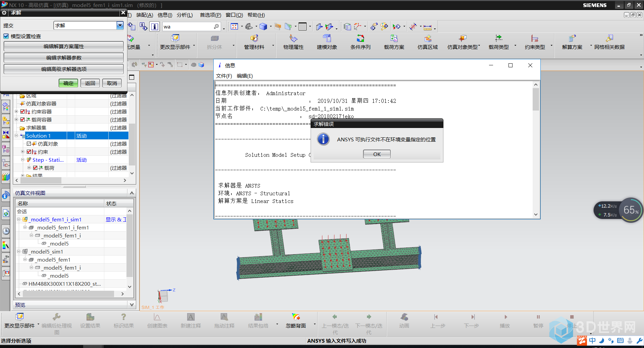Toggle the 模型设置检查 checkbox
The width and height of the screenshot is (644, 348).
point(6,36)
